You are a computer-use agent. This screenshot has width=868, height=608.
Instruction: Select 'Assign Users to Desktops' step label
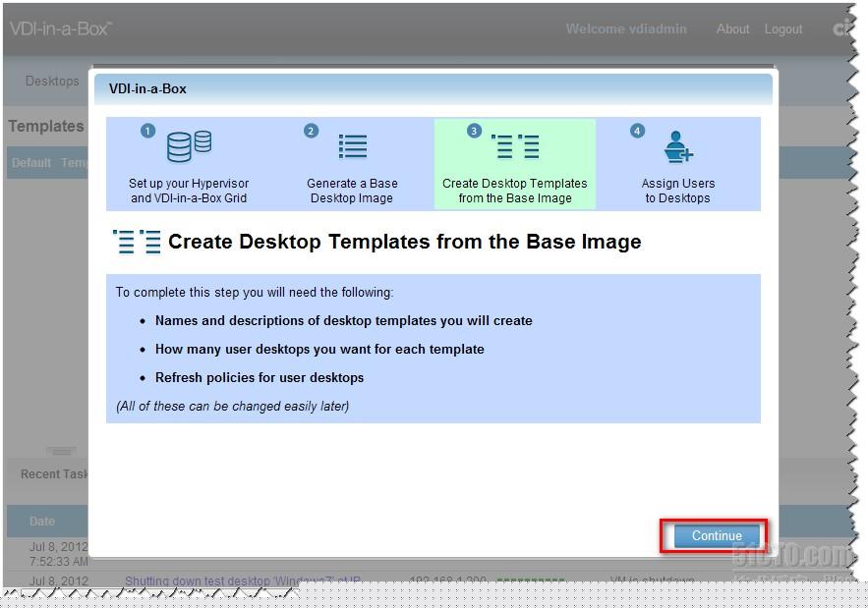click(678, 191)
